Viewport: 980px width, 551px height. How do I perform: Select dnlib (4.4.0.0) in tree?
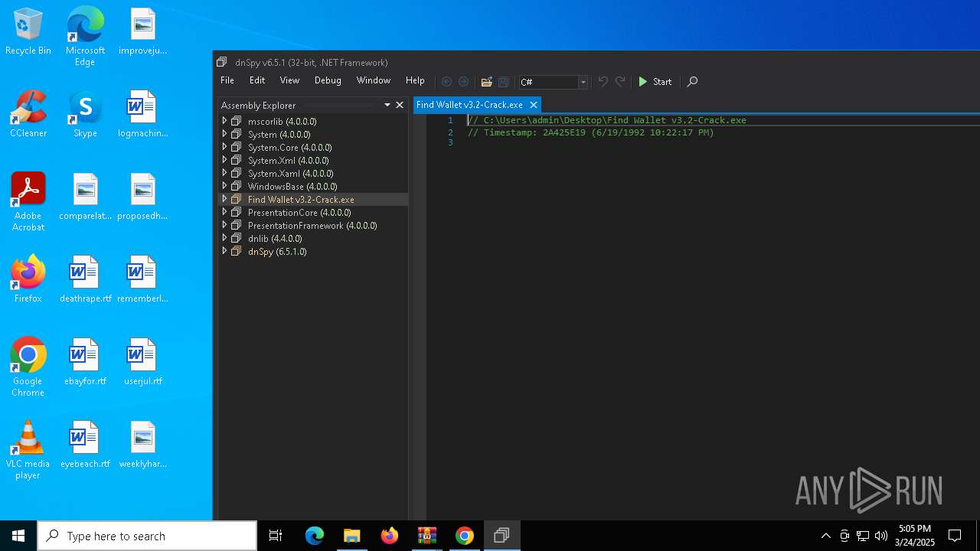pyautogui.click(x=275, y=239)
